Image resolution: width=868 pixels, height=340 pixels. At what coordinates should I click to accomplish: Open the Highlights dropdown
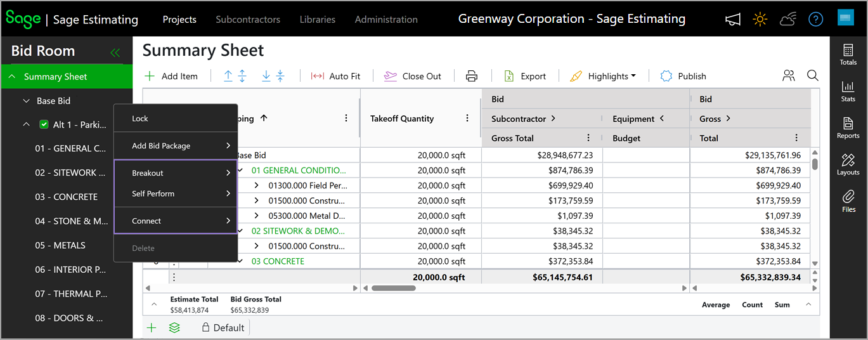tap(603, 76)
